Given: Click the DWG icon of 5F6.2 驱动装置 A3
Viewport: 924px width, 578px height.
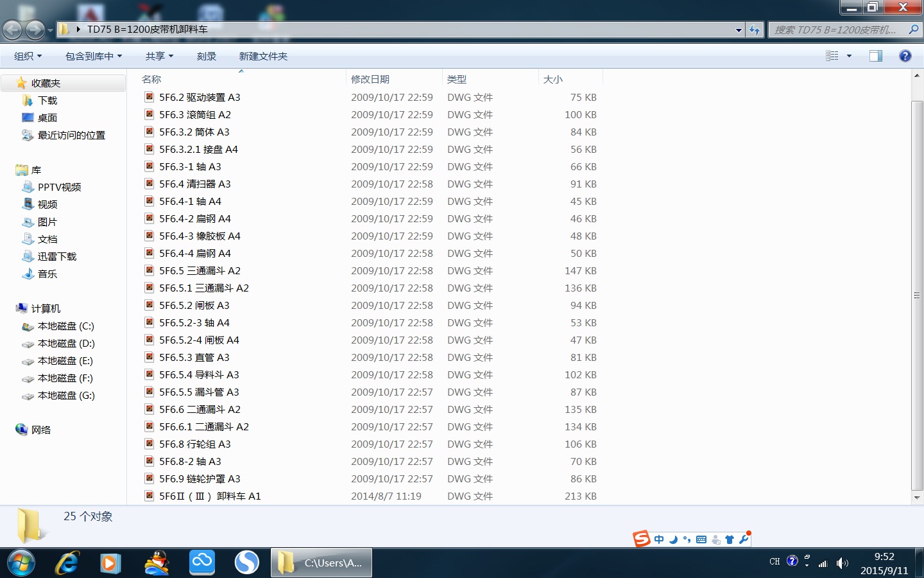Looking at the screenshot, I should pos(150,97).
